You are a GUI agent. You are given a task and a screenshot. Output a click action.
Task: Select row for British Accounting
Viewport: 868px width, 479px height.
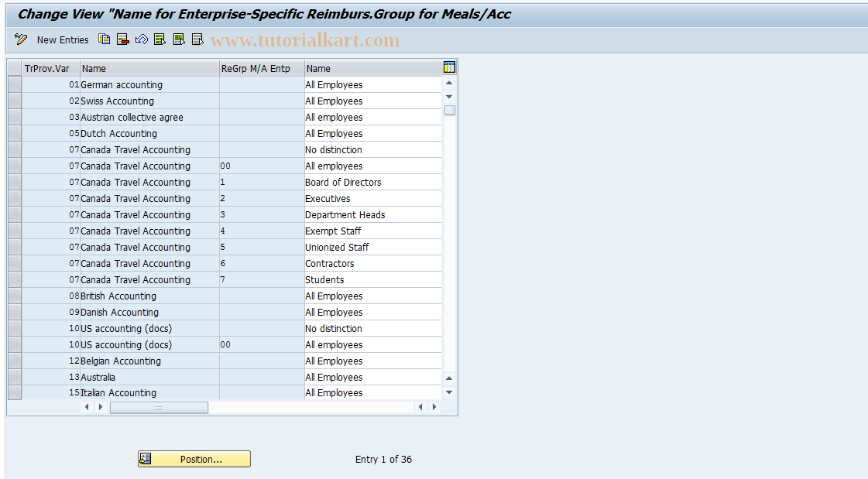point(15,296)
